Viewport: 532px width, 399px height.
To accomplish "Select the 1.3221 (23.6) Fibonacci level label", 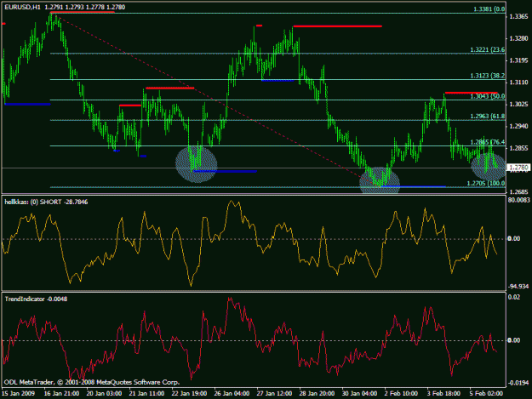I will pyautogui.click(x=488, y=50).
